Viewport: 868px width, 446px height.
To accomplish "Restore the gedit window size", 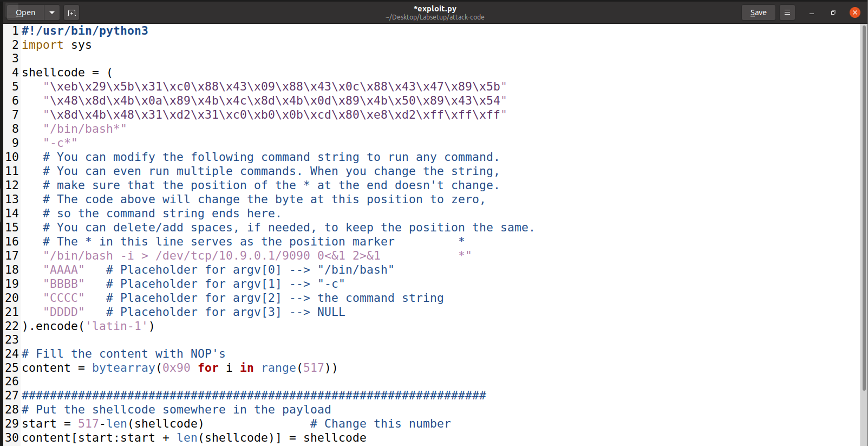I will tap(833, 12).
